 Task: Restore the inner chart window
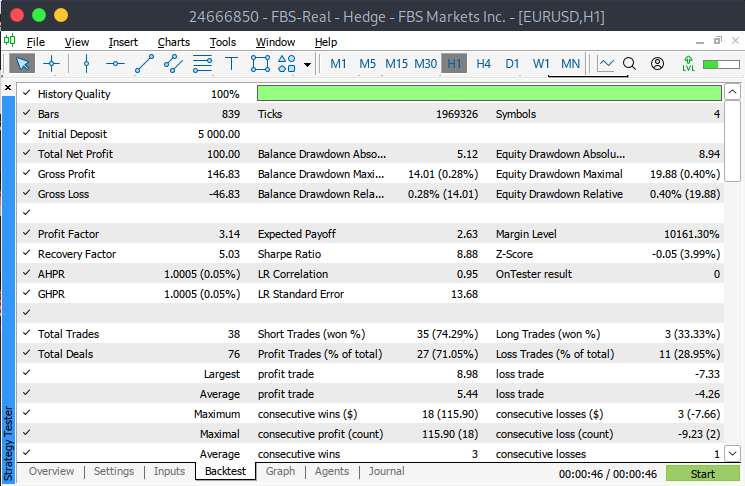717,41
